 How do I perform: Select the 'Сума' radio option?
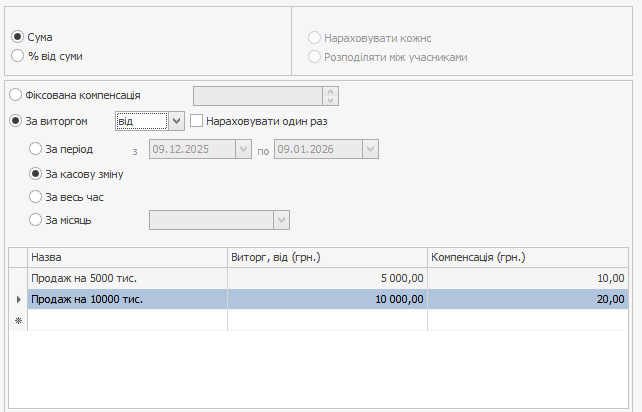pyautogui.click(x=17, y=37)
